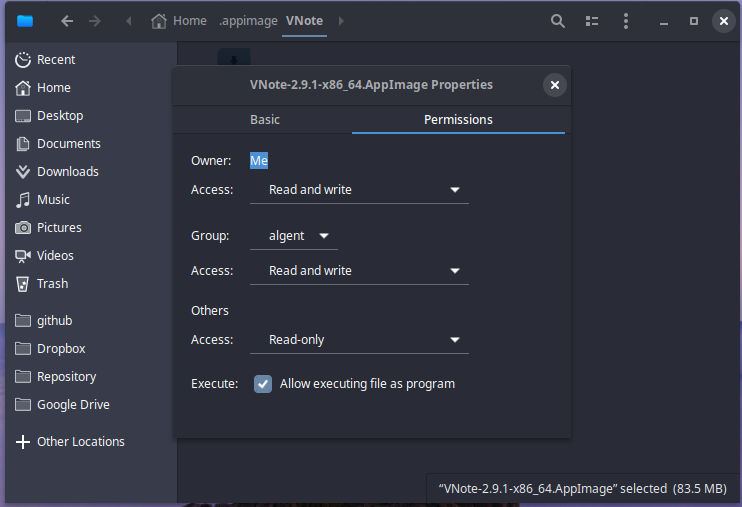Open the Downloads folder in sidebar
The width and height of the screenshot is (742, 507).
67,172
